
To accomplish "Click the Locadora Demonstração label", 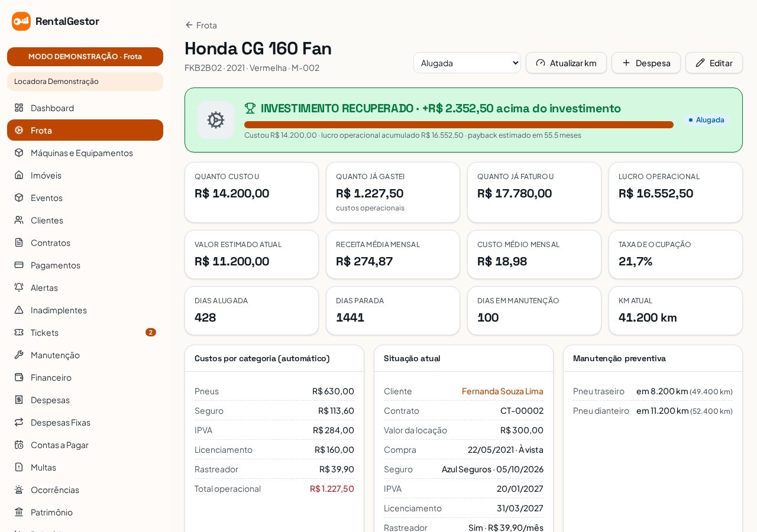I will 85,82.
